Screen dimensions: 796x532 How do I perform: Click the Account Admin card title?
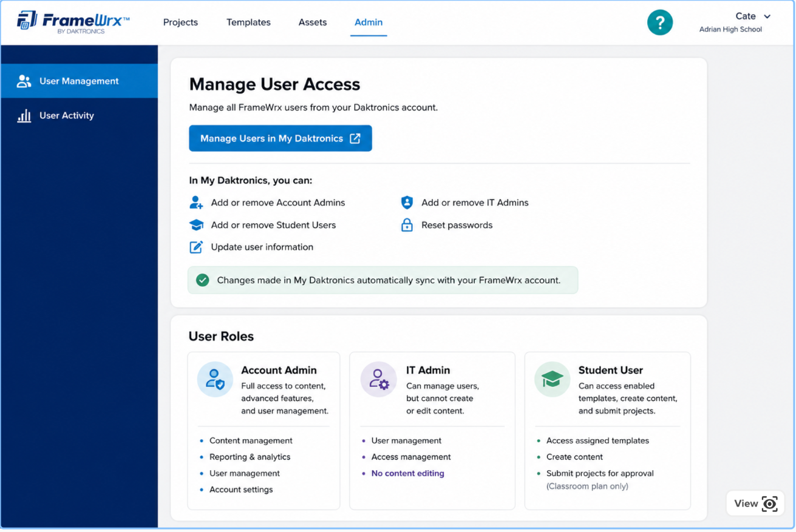tap(279, 370)
